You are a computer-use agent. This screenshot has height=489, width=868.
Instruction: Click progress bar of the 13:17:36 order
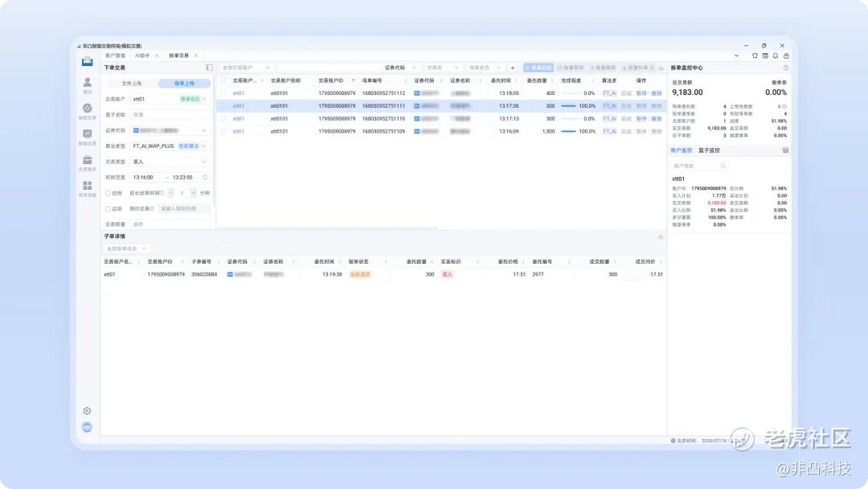(x=568, y=106)
